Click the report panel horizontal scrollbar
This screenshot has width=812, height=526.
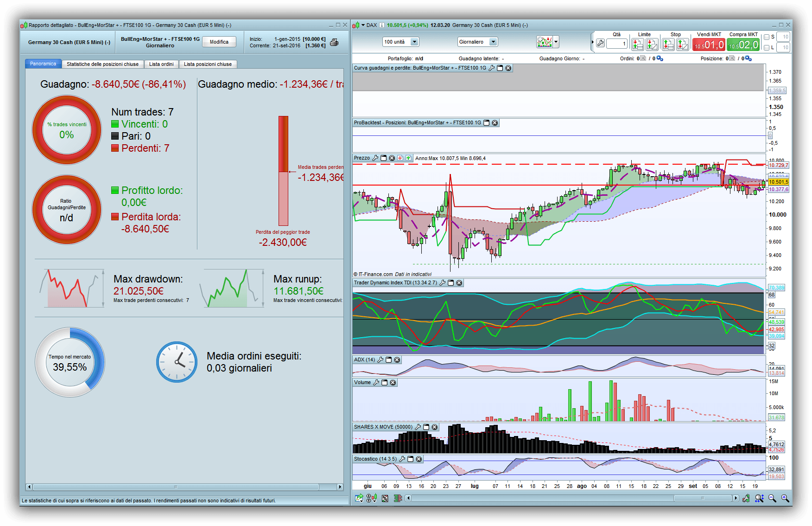(x=176, y=487)
